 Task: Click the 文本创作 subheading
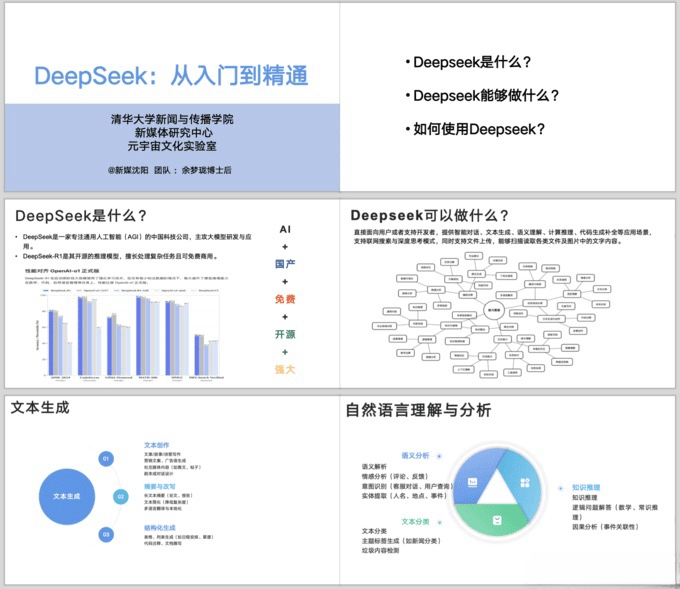pyautogui.click(x=157, y=445)
